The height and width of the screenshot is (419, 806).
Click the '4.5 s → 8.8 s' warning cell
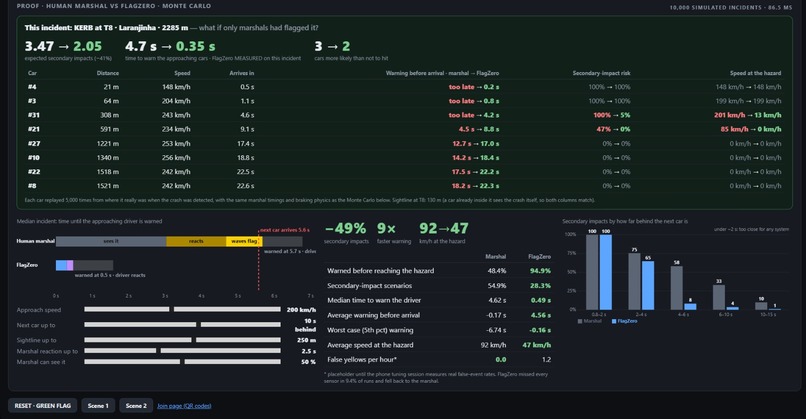coord(479,130)
